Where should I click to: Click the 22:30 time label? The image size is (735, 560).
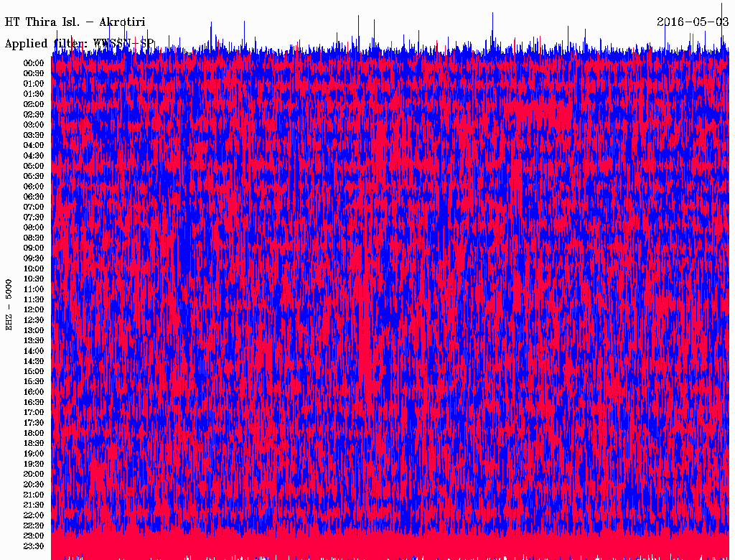34,526
